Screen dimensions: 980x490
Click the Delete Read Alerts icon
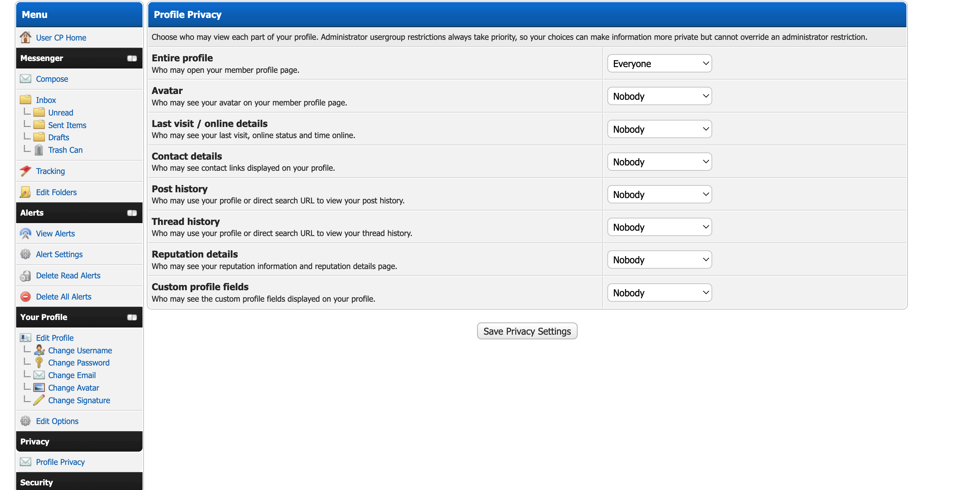25,275
